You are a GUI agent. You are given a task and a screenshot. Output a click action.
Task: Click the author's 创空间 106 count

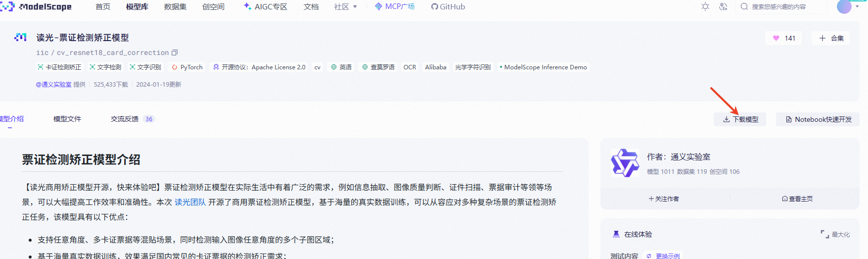725,171
